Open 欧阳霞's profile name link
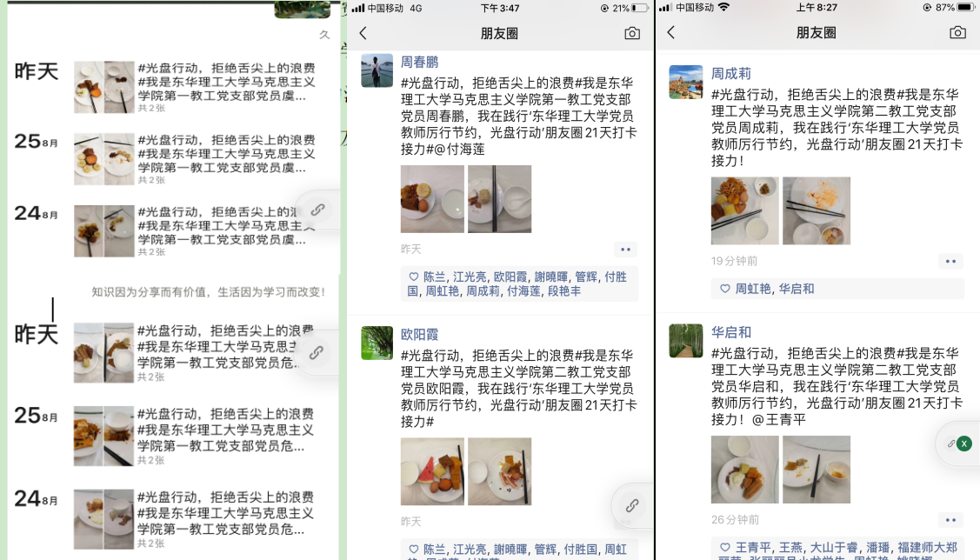Image resolution: width=980 pixels, height=560 pixels. coord(419,335)
